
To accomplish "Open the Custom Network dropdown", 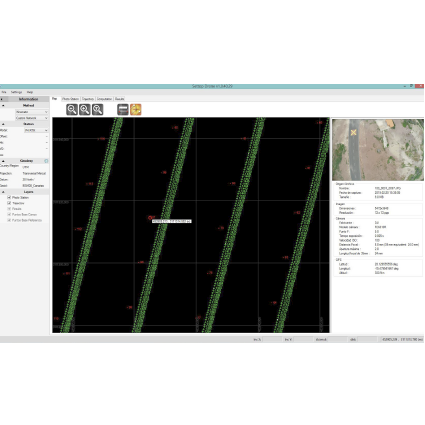I will (32, 118).
